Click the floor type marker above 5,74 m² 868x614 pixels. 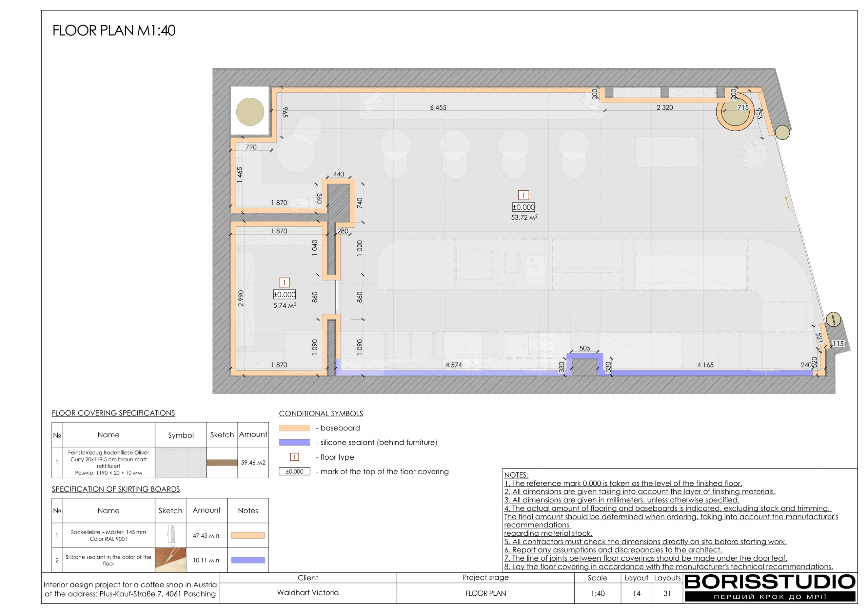coord(284,283)
